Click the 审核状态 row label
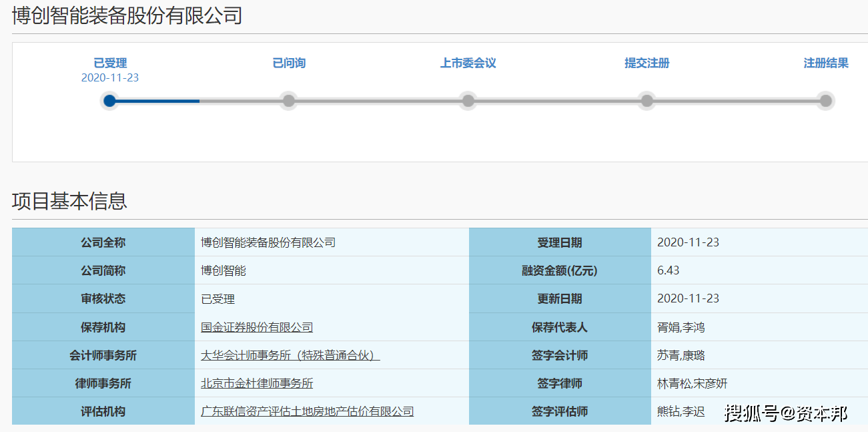The image size is (868, 432). point(103,298)
